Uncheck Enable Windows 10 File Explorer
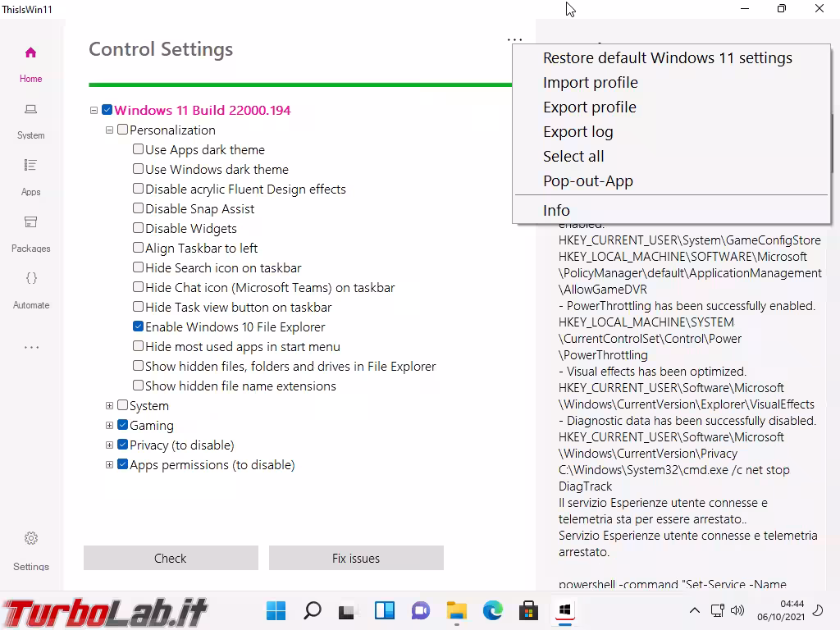This screenshot has width=840, height=630. [x=138, y=326]
